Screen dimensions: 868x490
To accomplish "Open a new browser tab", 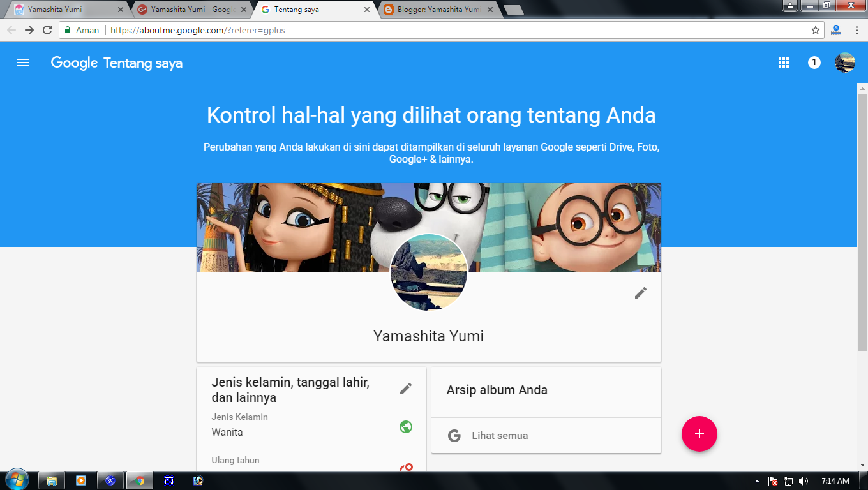I will (x=513, y=10).
